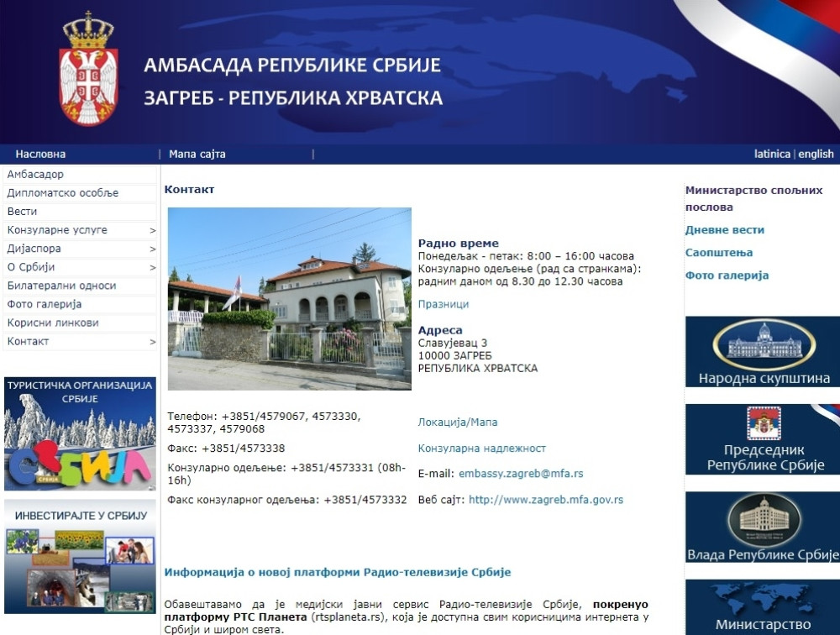Click the embassy building photo

tap(290, 298)
